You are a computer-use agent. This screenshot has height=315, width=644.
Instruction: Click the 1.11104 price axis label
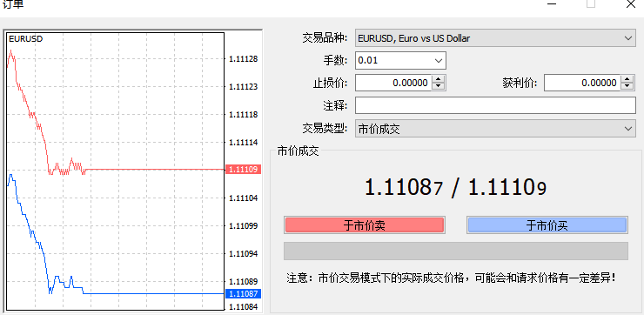coord(244,198)
